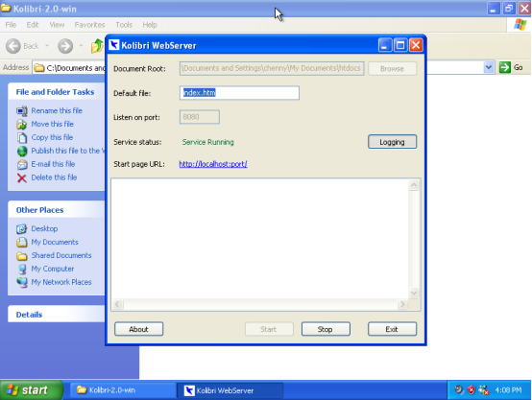Open the Forward history dropdown arrow
The image size is (532, 400).
pos(81,45)
